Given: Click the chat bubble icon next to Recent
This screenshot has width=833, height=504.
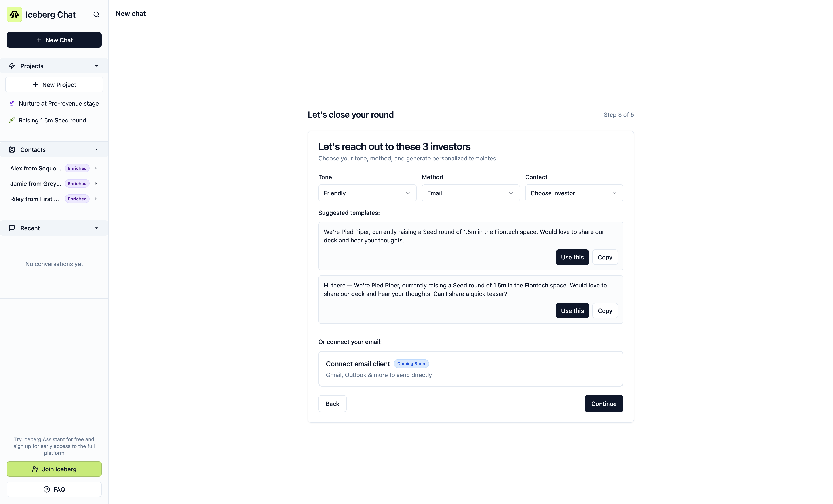Looking at the screenshot, I should point(12,228).
